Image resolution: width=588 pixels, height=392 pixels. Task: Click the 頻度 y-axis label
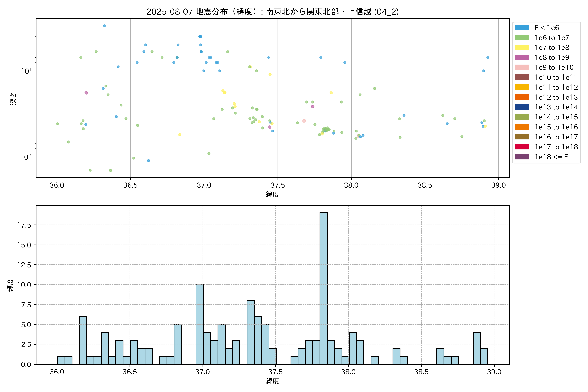coord(10,285)
